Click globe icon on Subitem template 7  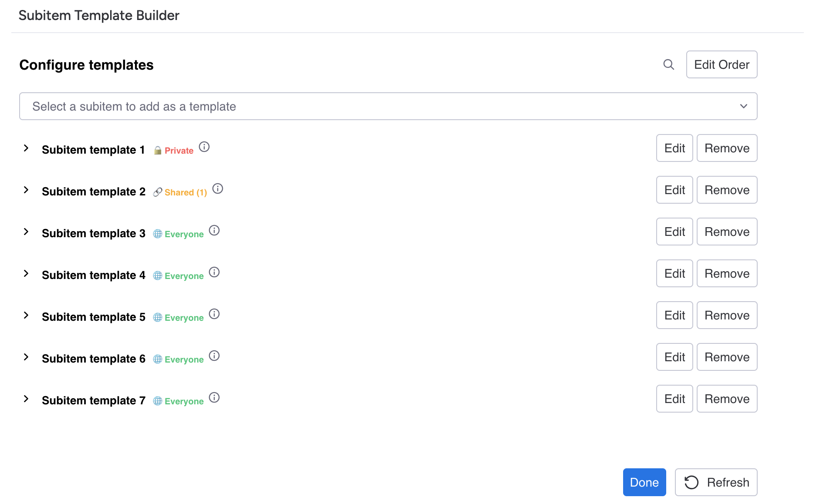click(158, 401)
